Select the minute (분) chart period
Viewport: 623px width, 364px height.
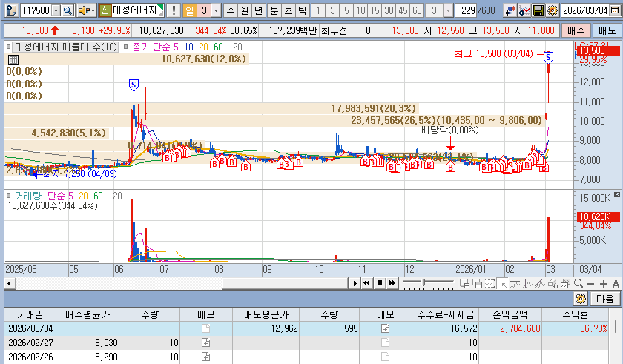coord(274,10)
